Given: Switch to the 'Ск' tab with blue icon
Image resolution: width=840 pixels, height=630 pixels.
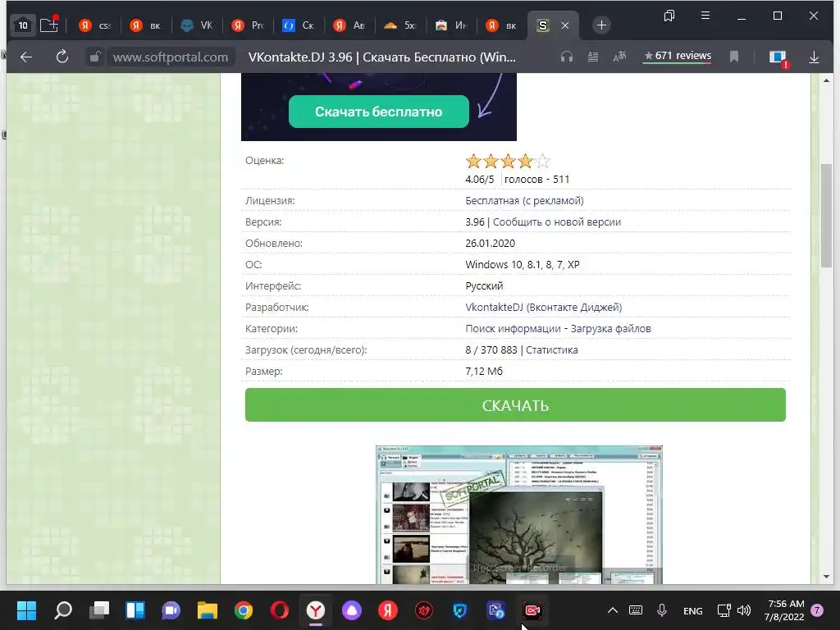Looking at the screenshot, I should (298, 25).
